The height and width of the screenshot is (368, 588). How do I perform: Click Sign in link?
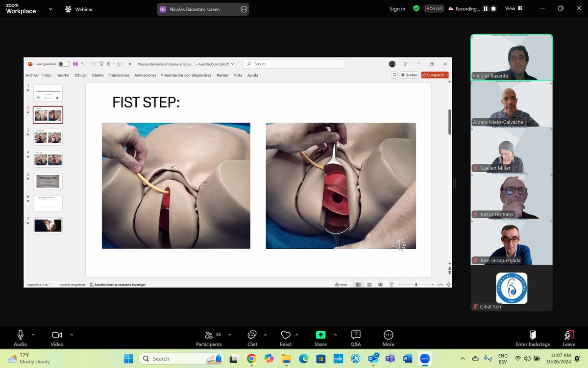point(397,9)
